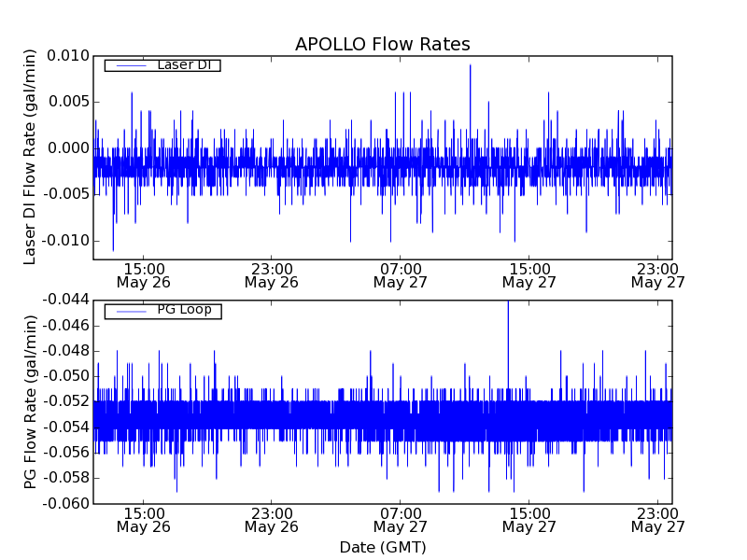Click the PG Flow Rate y-axis label
This screenshot has width=747, height=560.
30,401
